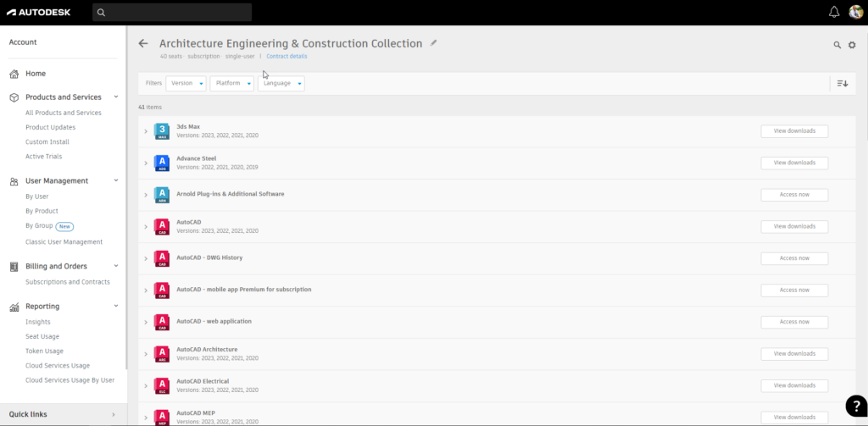
Task: Open Seat Usage report
Action: pyautogui.click(x=42, y=336)
